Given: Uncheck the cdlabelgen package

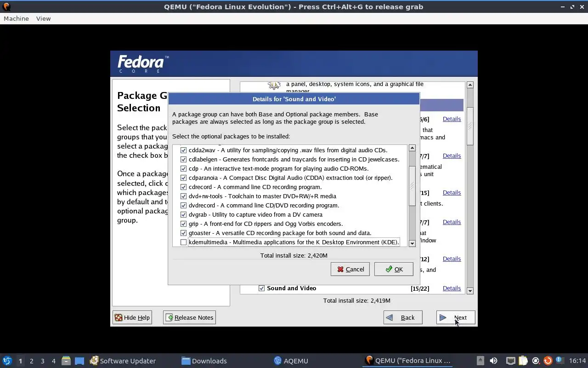Looking at the screenshot, I should [x=184, y=159].
